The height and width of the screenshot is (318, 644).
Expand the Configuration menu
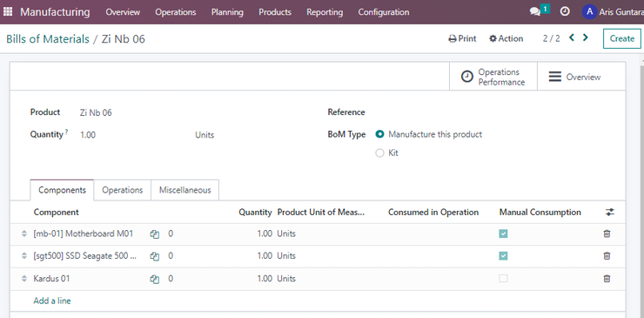pos(384,12)
